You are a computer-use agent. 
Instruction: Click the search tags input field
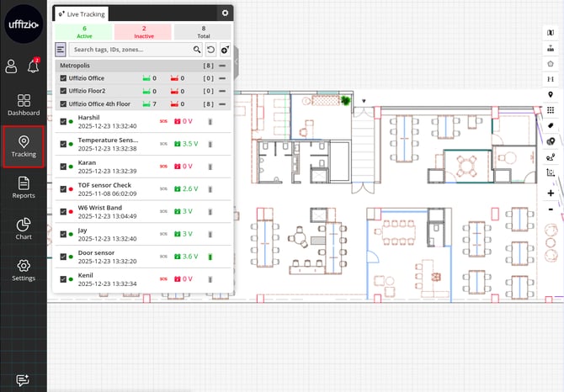130,50
